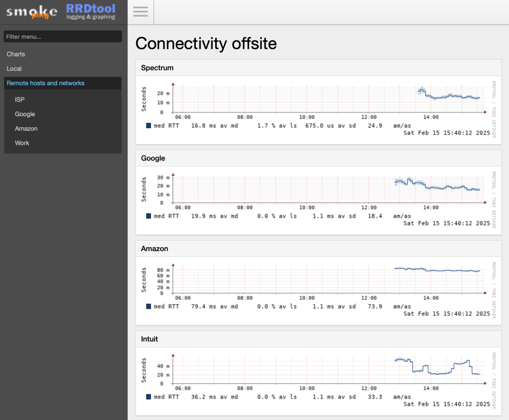
Task: Focus the Filter menu input field
Action: [x=63, y=36]
